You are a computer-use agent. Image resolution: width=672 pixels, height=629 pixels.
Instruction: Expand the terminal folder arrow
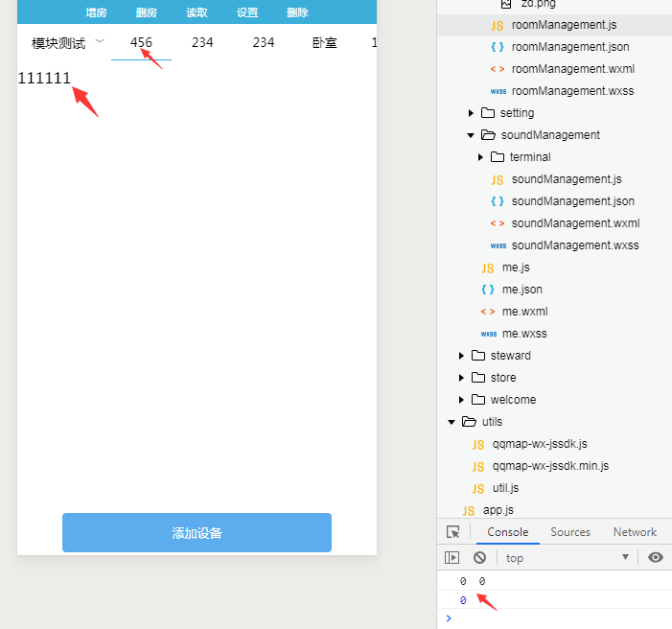click(x=480, y=157)
